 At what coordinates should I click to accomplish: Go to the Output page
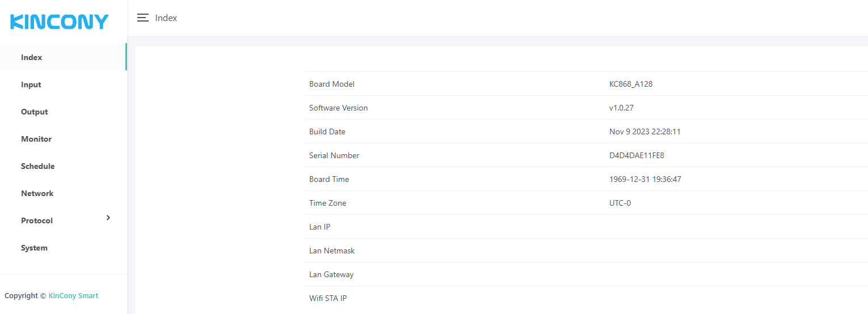[x=35, y=112]
